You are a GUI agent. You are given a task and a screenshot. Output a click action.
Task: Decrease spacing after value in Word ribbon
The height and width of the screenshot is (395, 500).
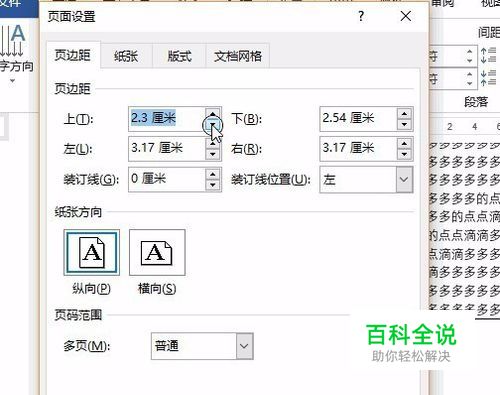point(470,83)
